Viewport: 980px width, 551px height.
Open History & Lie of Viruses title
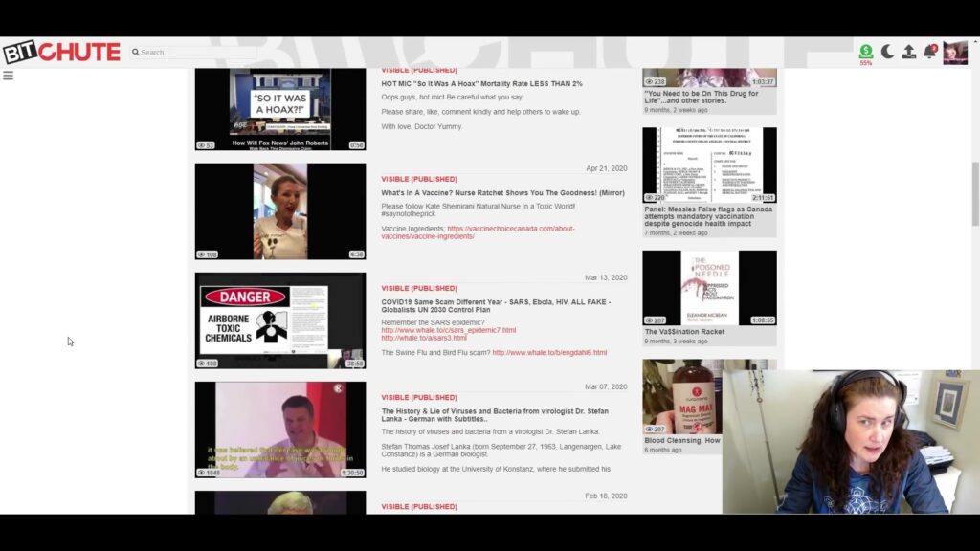pyautogui.click(x=495, y=415)
